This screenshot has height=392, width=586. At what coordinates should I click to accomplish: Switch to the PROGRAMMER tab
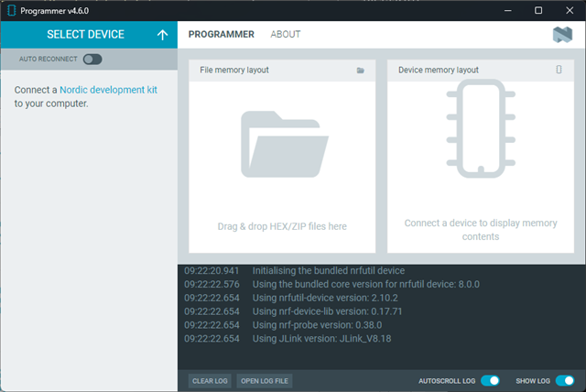point(222,35)
